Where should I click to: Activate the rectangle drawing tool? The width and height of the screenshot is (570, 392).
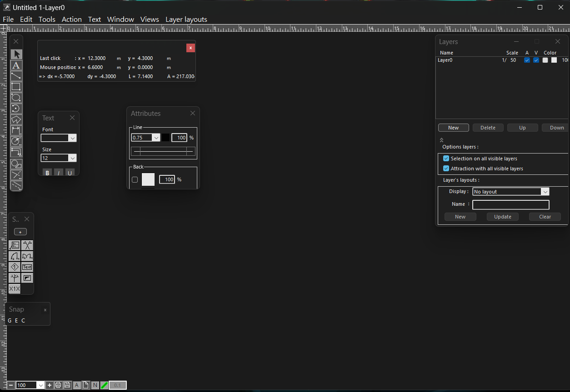16,86
